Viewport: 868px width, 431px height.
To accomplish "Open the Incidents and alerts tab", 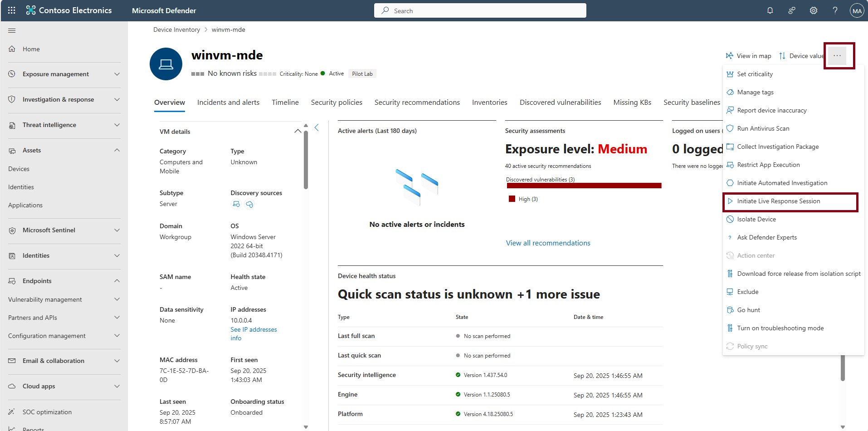I will [229, 103].
